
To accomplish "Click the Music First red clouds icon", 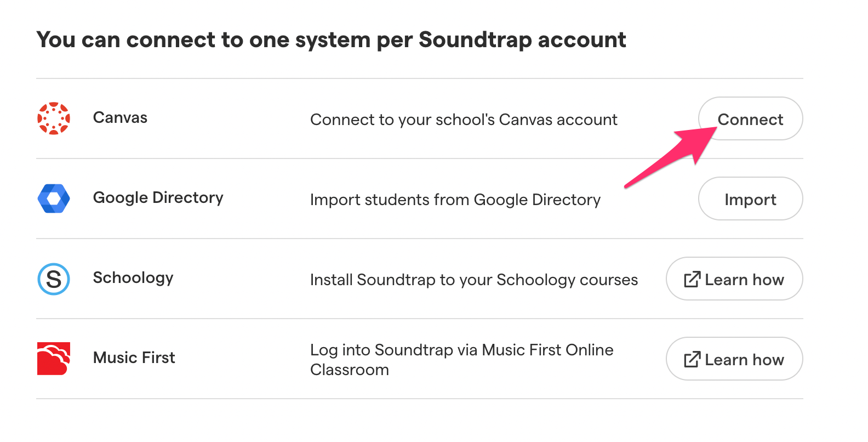I will (53, 358).
